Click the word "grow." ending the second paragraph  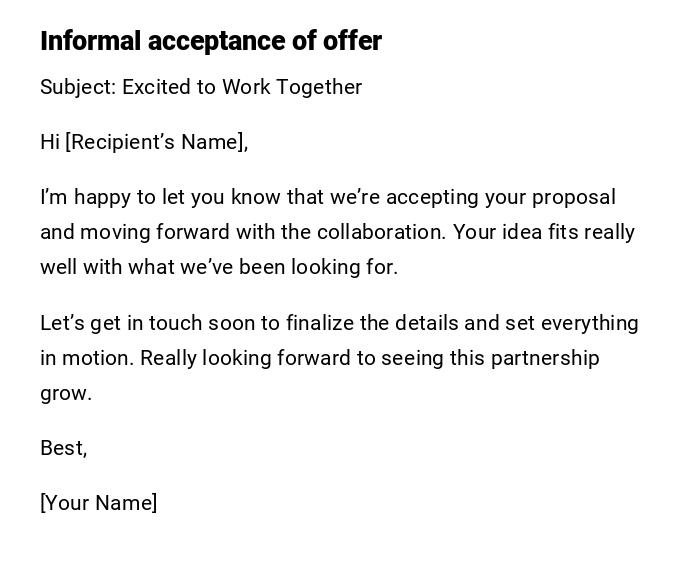[x=66, y=393]
